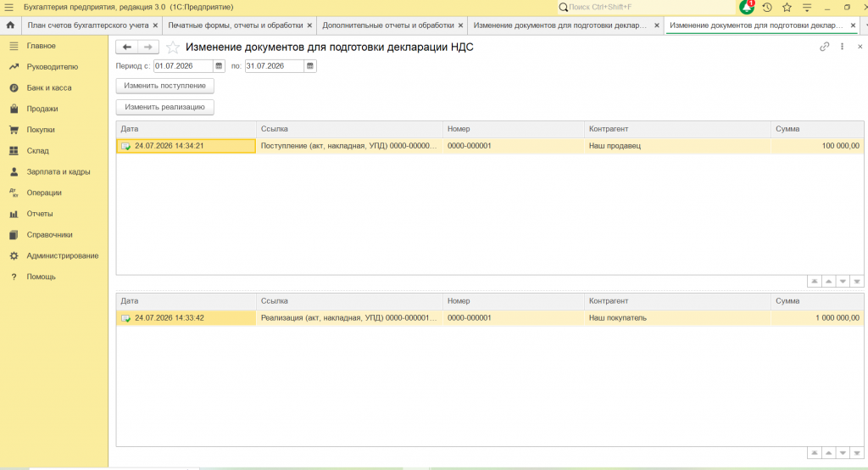
Task: Open calendar for period end date
Action: [310, 66]
